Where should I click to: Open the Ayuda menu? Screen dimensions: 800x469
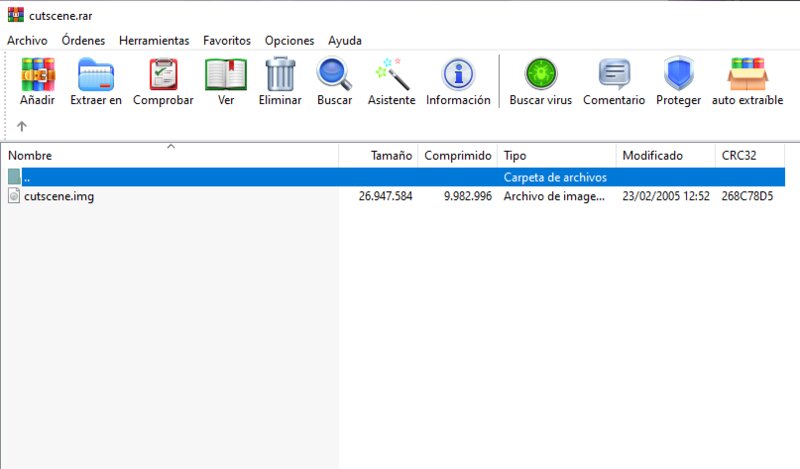pyautogui.click(x=345, y=40)
